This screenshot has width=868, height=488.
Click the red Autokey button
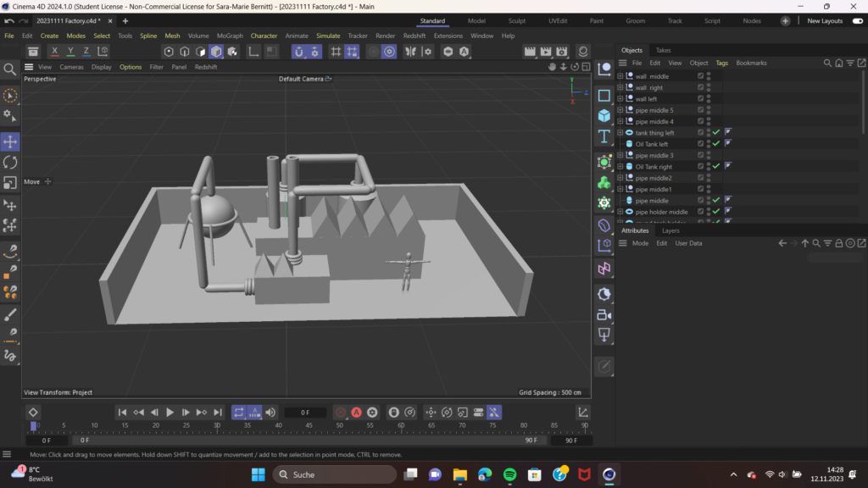[x=357, y=413]
